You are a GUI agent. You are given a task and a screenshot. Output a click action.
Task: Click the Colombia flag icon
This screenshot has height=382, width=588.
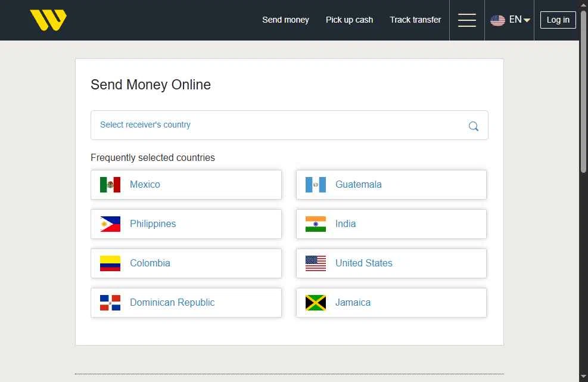point(110,263)
